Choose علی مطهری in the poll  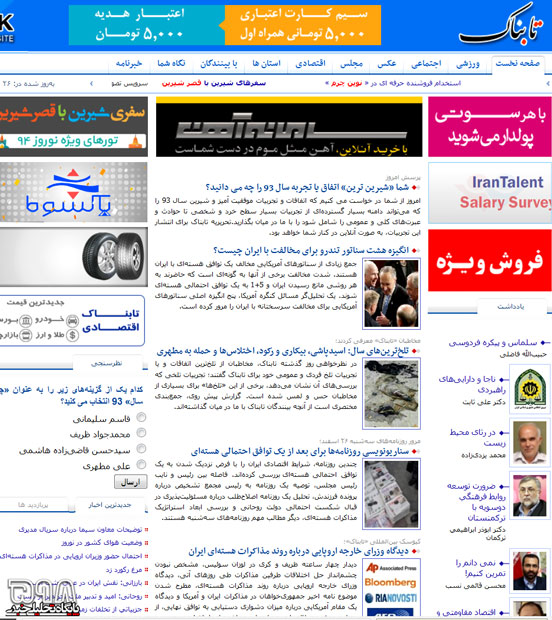click(141, 464)
